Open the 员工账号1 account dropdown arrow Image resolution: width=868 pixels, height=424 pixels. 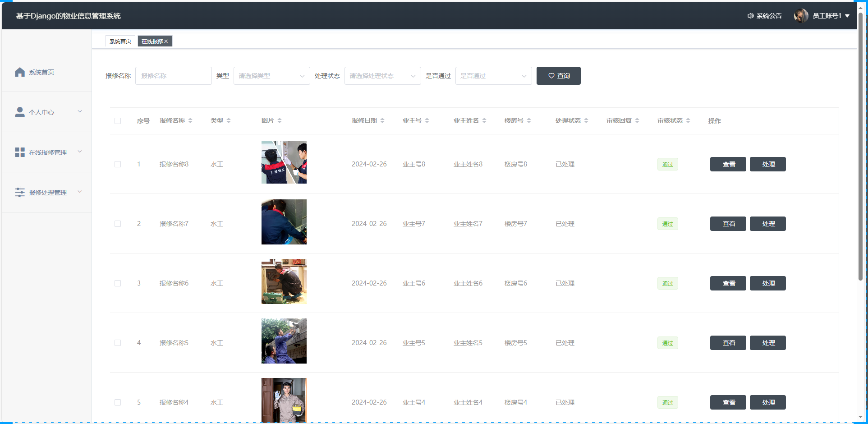tap(847, 16)
